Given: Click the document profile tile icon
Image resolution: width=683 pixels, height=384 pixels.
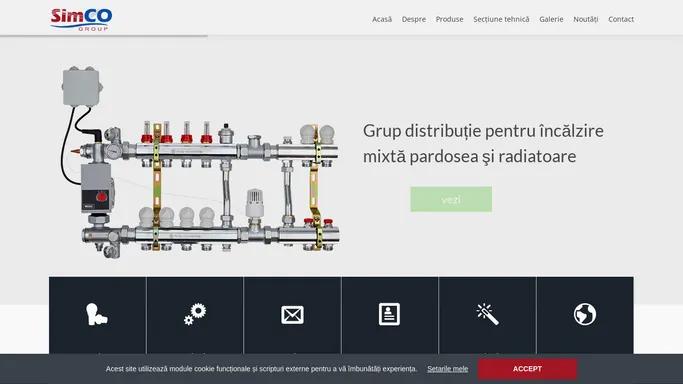Looking at the screenshot, I should tap(389, 314).
